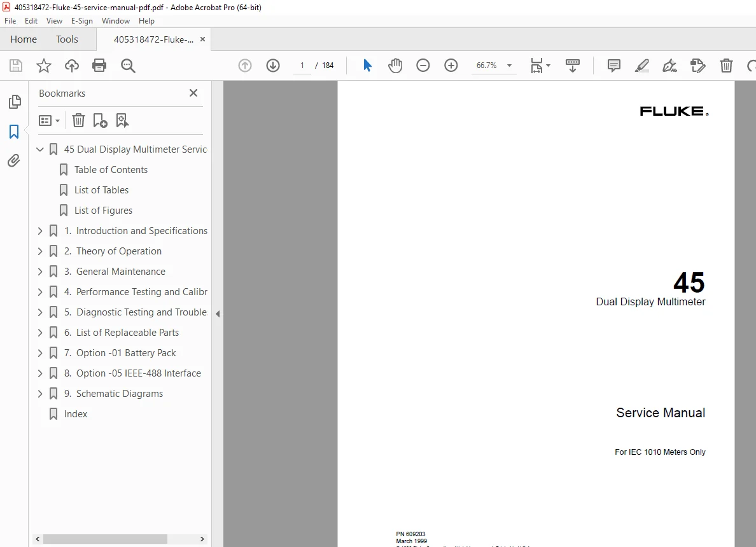Open the zoom level dropdown arrow
The image size is (756, 547).
[x=509, y=66]
